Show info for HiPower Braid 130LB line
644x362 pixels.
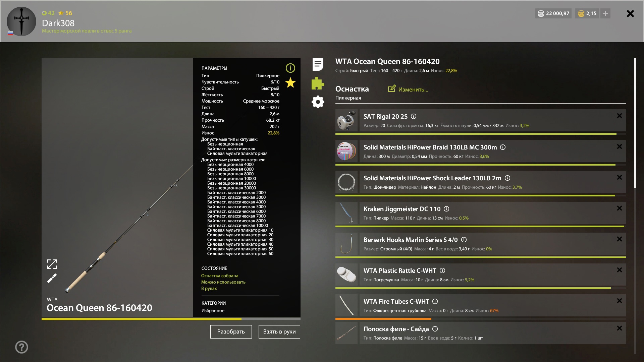(x=503, y=147)
